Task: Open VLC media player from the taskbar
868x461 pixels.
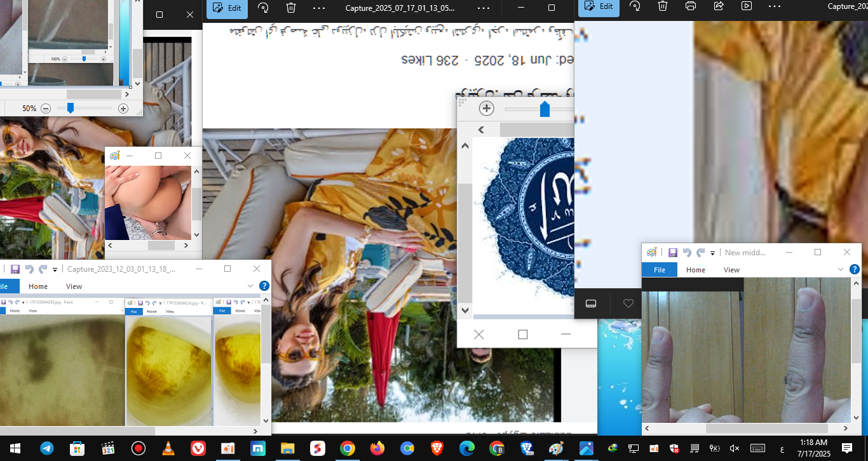Action: pos(168,448)
